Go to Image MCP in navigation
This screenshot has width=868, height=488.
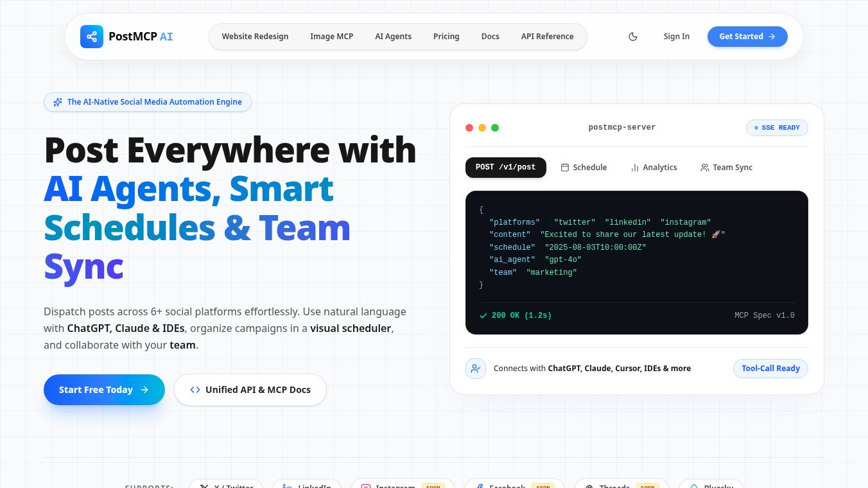click(332, 37)
